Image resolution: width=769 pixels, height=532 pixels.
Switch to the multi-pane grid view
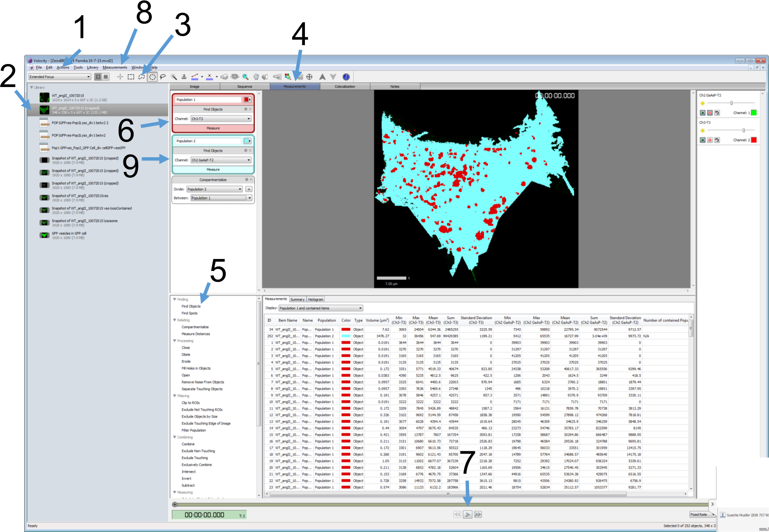(106, 77)
